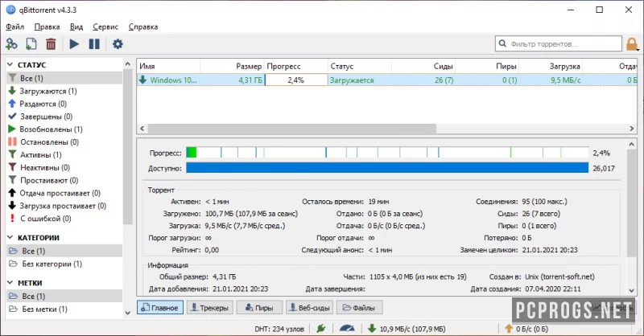
Task: Sort by the Пиры column header
Action: tap(487, 66)
